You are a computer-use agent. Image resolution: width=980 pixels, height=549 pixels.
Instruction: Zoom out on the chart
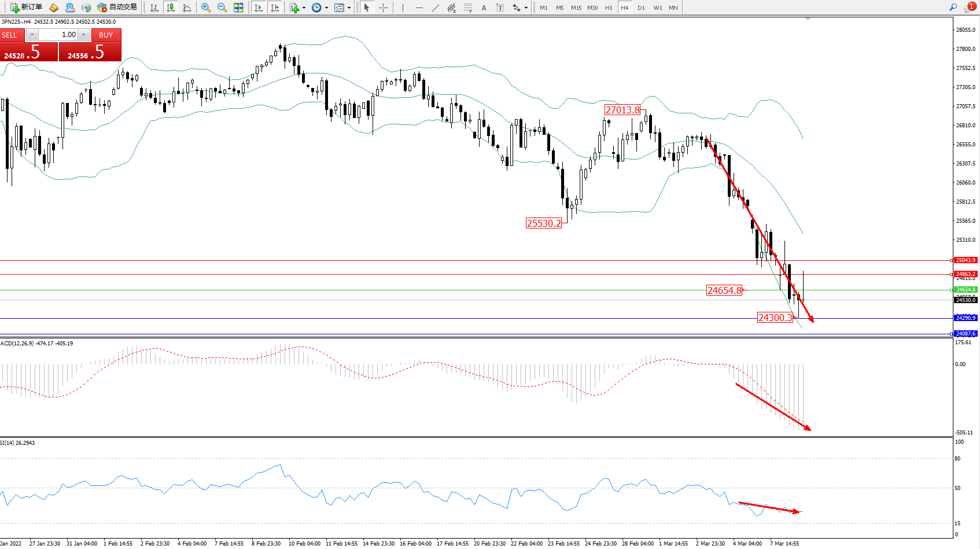(222, 8)
